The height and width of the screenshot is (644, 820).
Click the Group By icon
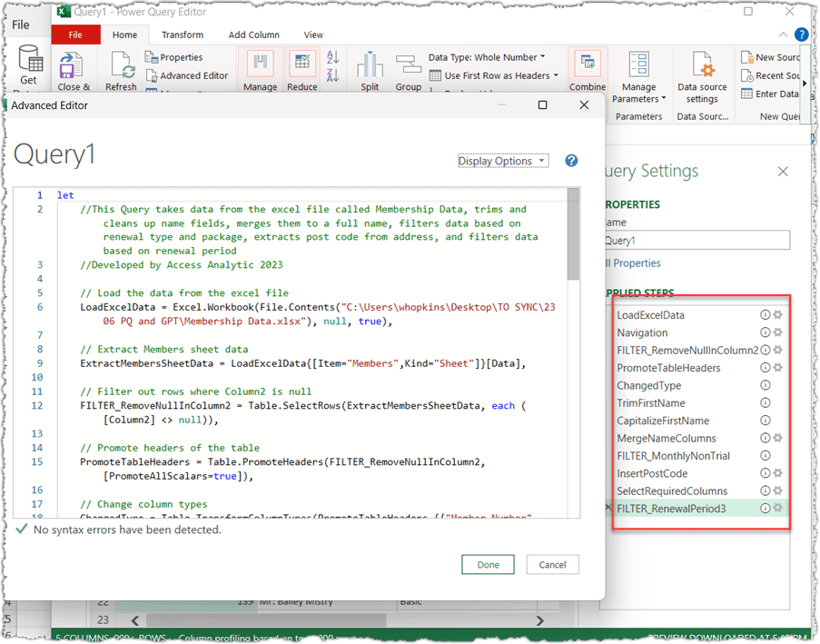click(x=409, y=64)
